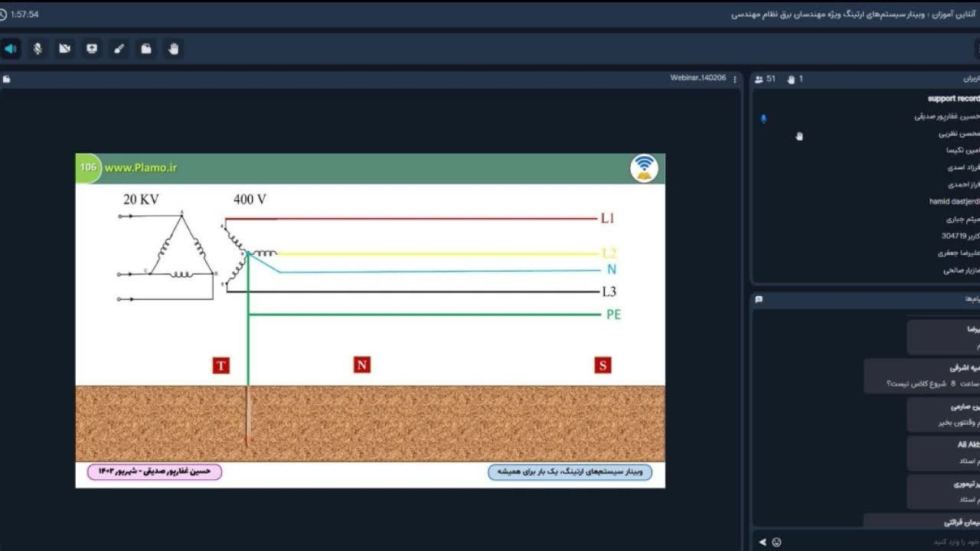Click the screen share icon

[92, 49]
